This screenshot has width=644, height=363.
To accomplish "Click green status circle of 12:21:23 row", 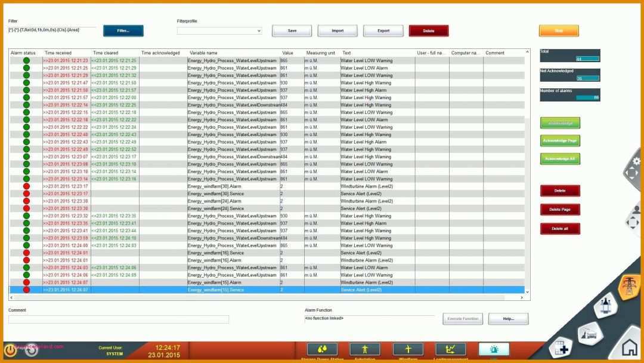I will [x=26, y=60].
